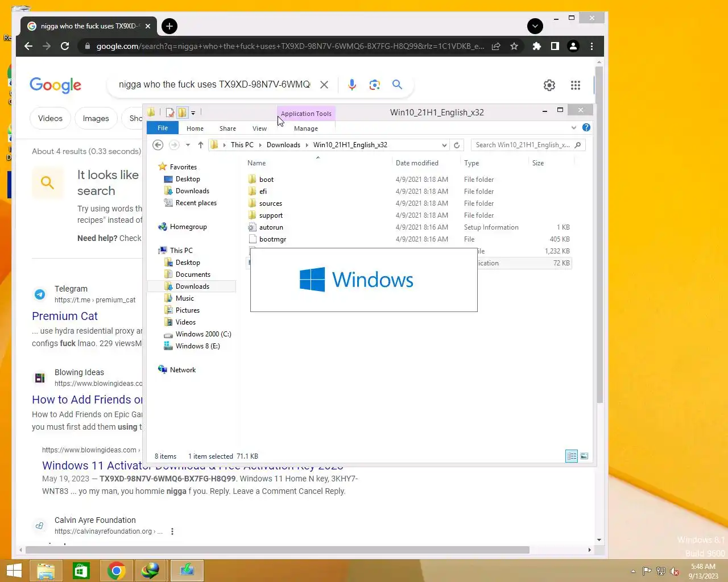The image size is (728, 582).
Task: Refresh the Explorer folder view
Action: coord(457,145)
